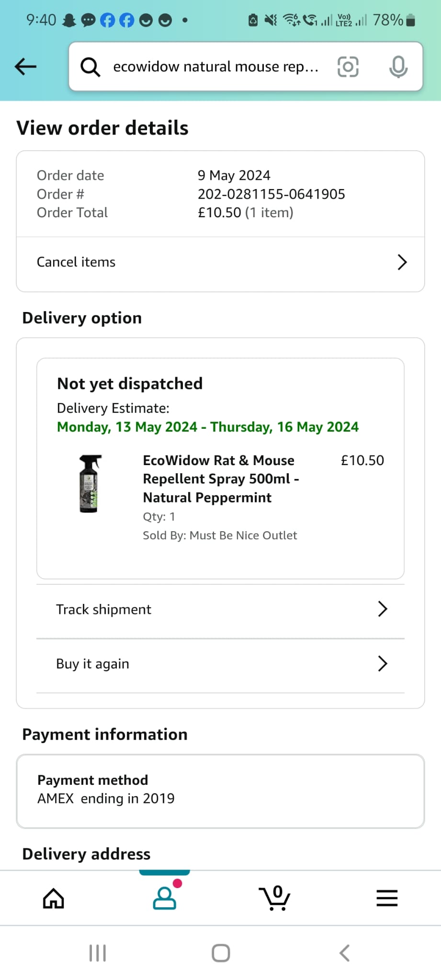This screenshot has width=441, height=980.
Task: Tap the magnifying glass search icon
Action: pyautogui.click(x=90, y=67)
